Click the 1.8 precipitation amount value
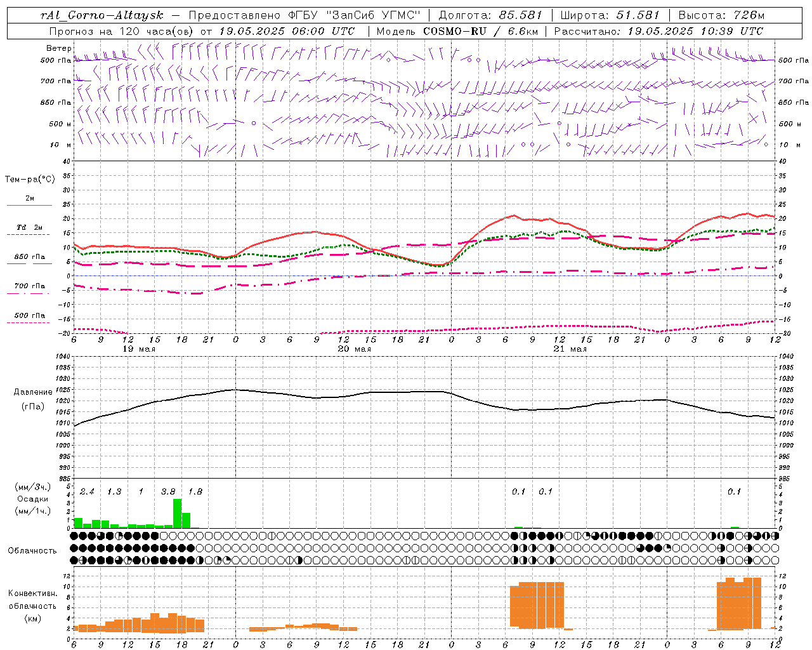Viewport: 812px width, 650px height. [195, 492]
